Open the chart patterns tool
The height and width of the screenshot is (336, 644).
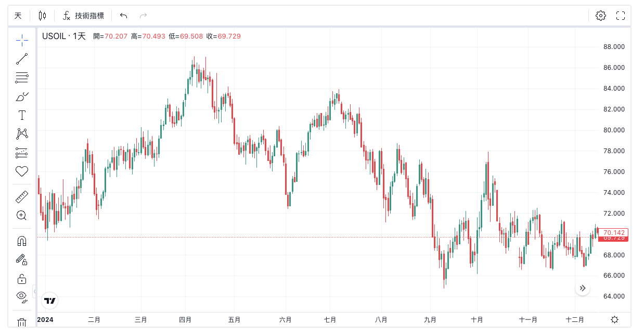pyautogui.click(x=22, y=134)
